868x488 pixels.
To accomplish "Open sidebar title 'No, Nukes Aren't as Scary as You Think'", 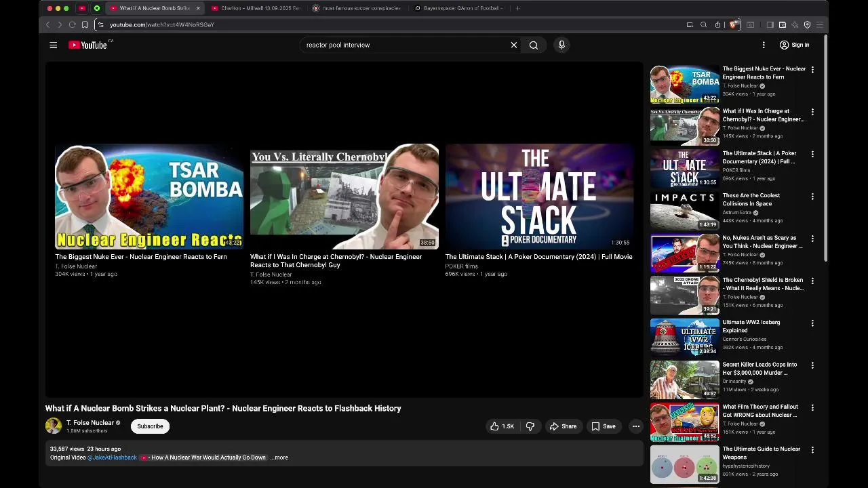I will [x=762, y=242].
